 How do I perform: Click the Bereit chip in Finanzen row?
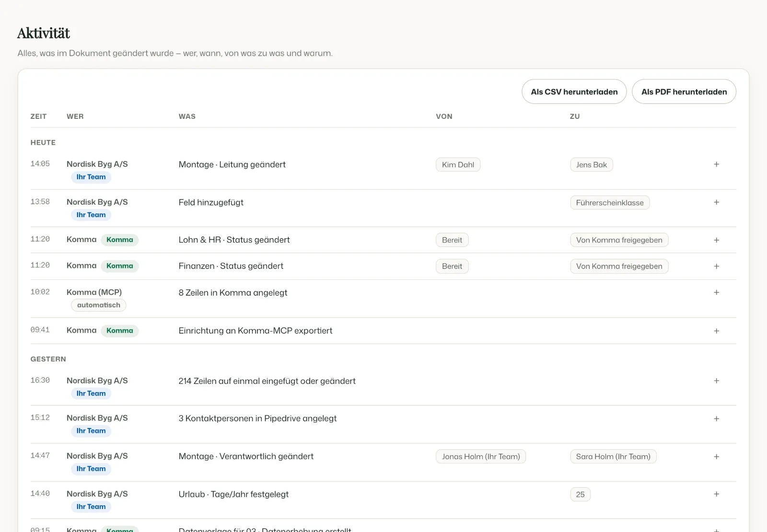coord(452,266)
